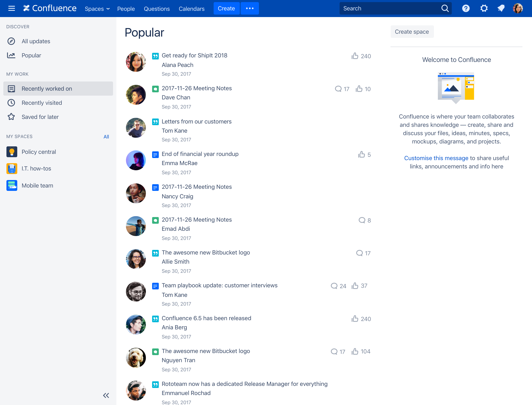Click the Confluence logo
This screenshot has width=532, height=405.
coord(50,9)
